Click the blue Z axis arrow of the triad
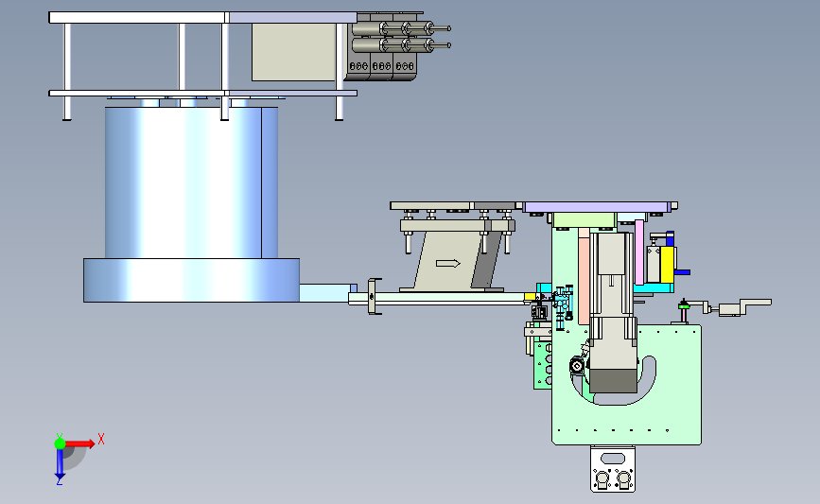Viewport: 820px width, 504px height. [60, 463]
